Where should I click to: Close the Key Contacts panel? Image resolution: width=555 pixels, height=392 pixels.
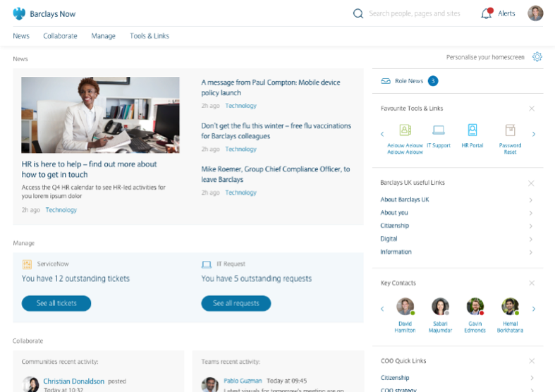pos(532,283)
